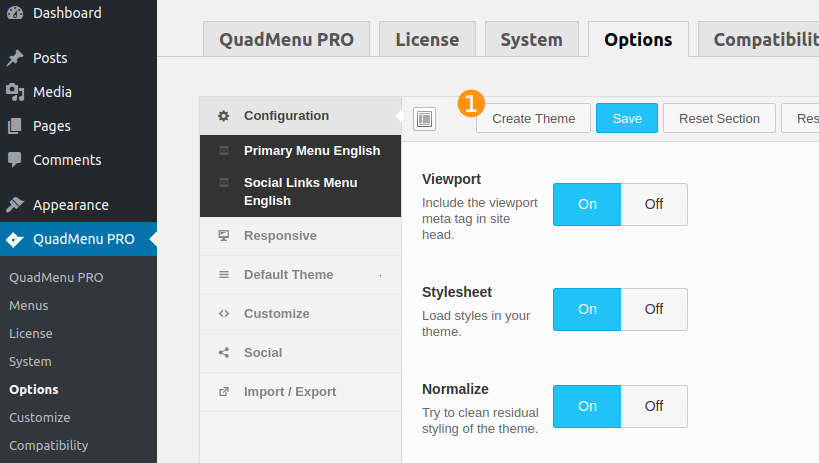Open the System submenu link
The image size is (819, 463).
coord(30,362)
